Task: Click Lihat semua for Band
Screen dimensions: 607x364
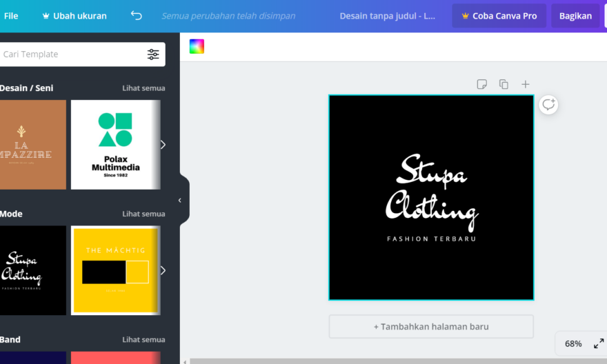Action: (143, 340)
